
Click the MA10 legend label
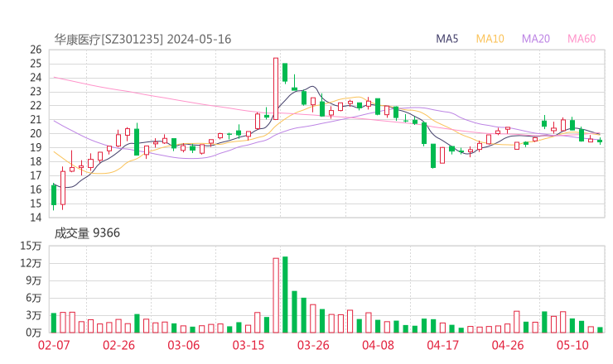[490, 39]
